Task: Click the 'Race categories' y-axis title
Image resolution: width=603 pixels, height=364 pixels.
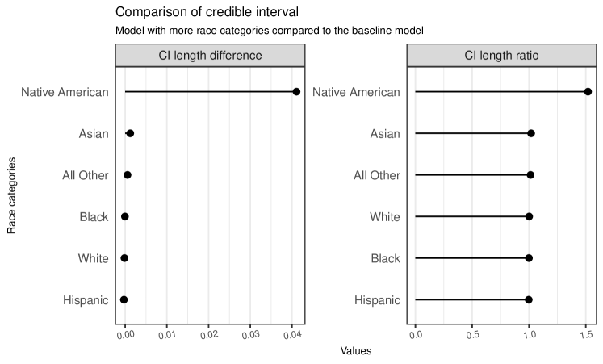Action: tap(12, 196)
